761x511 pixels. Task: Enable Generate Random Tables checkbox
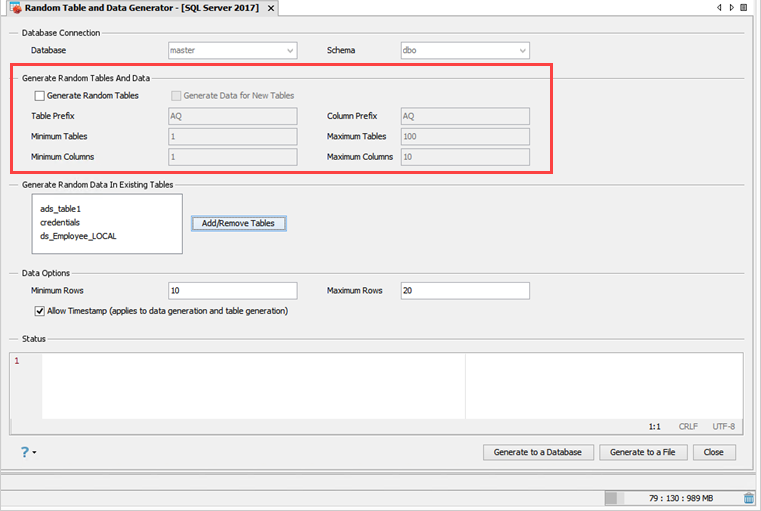point(40,96)
